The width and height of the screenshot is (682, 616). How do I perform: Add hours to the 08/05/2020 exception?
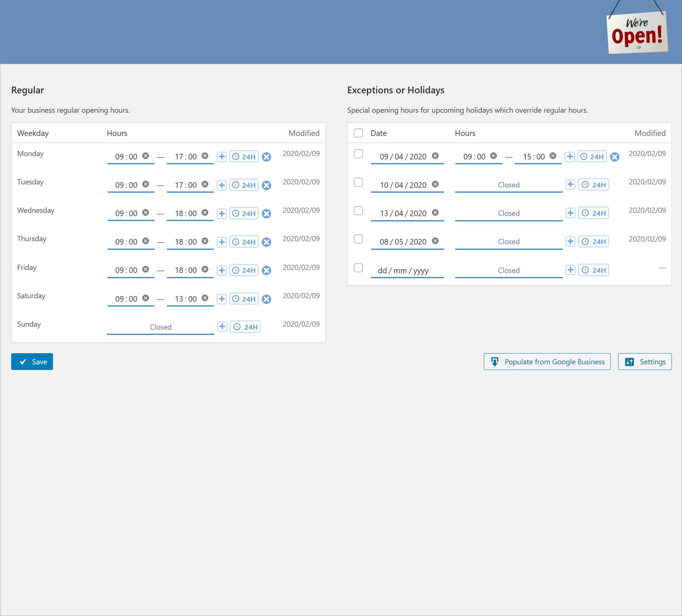click(570, 242)
